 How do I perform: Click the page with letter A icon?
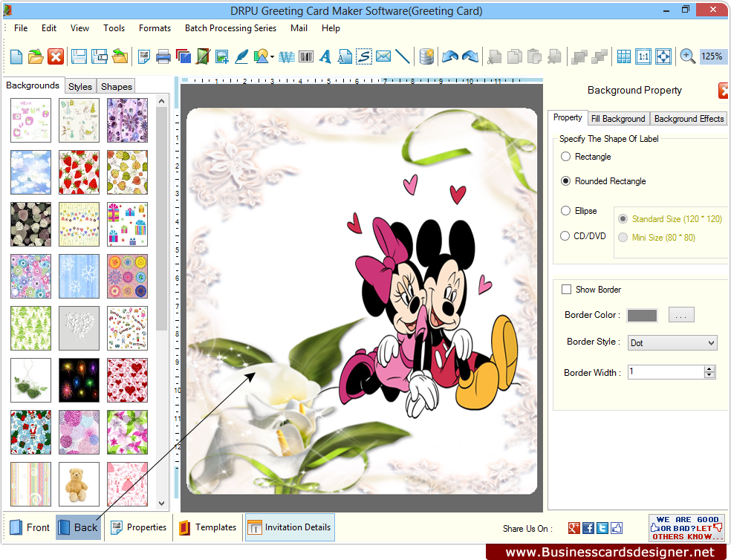tap(345, 57)
